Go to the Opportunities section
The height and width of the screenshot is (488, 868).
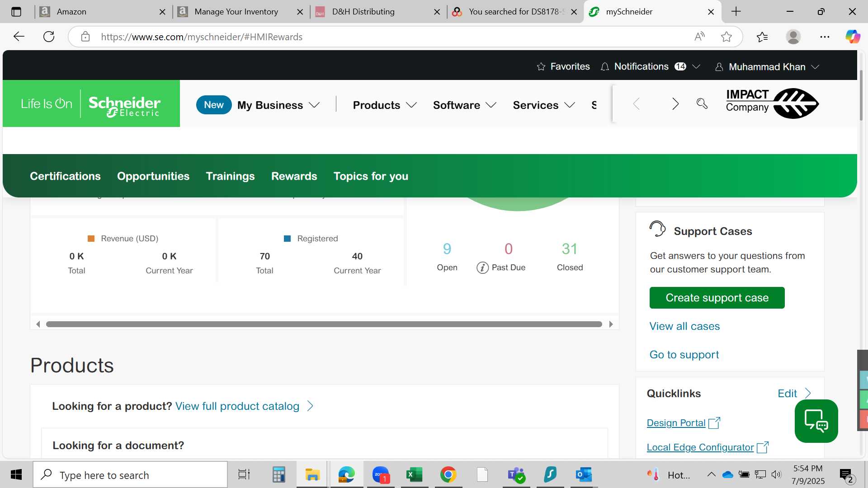153,176
